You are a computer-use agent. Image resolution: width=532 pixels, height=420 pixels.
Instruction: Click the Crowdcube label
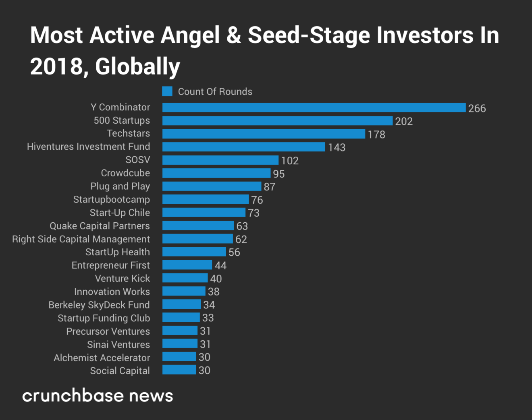point(125,173)
